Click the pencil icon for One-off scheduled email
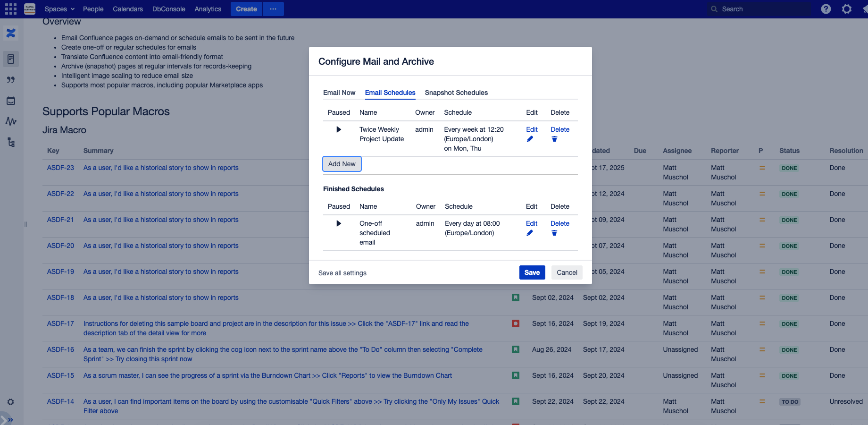 530,233
